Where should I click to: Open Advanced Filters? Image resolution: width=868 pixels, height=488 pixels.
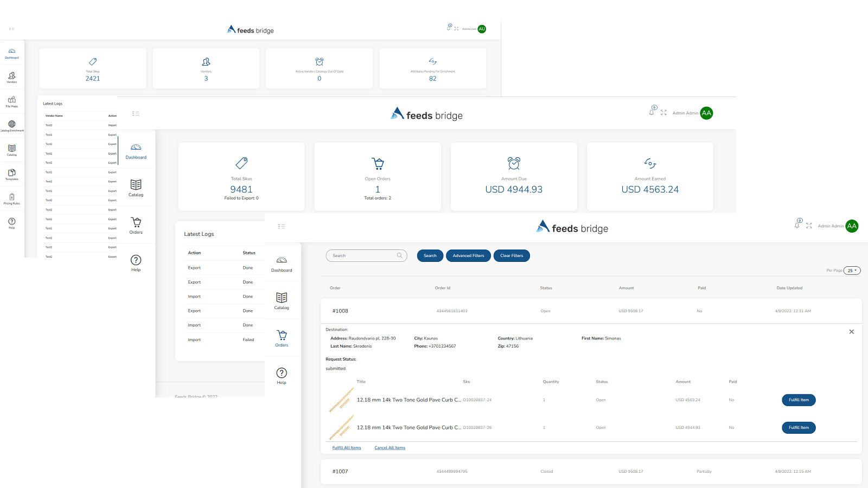click(468, 255)
